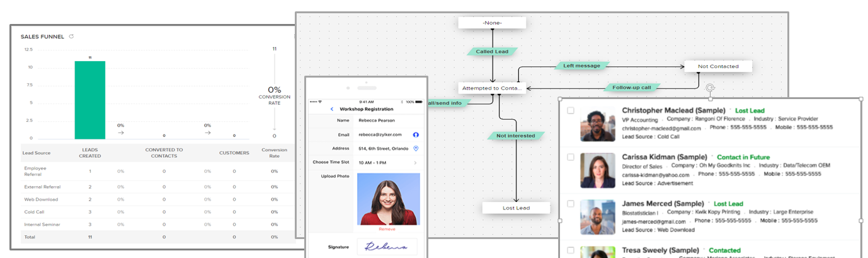The height and width of the screenshot is (258, 868).
Task: Click the green Leads Created bar
Action: [x=90, y=100]
